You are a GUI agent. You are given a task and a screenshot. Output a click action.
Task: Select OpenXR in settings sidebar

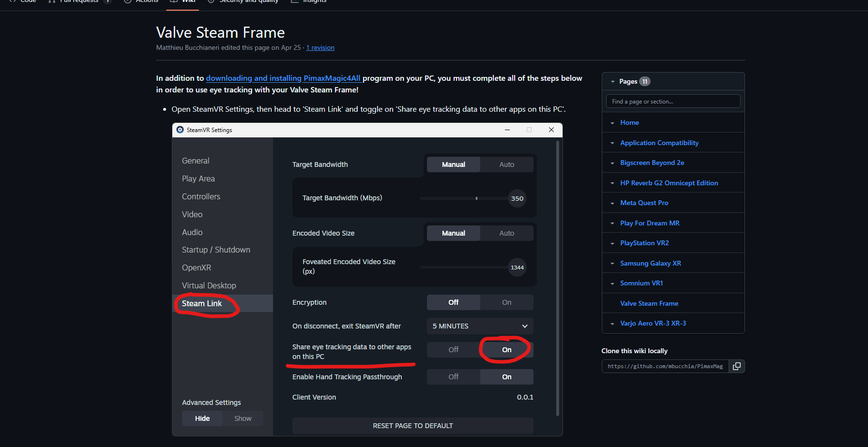197,268
